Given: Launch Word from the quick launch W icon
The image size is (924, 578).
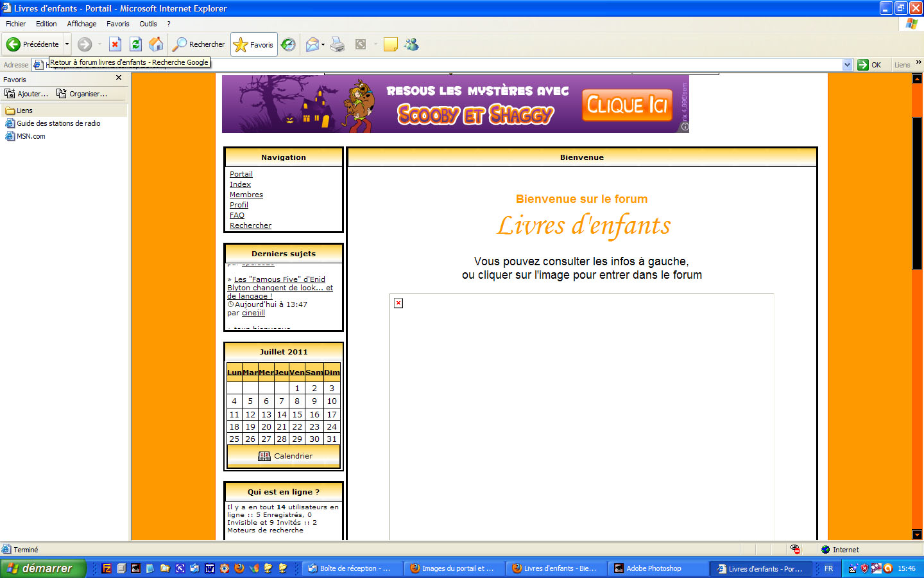Looking at the screenshot, I should (209, 568).
